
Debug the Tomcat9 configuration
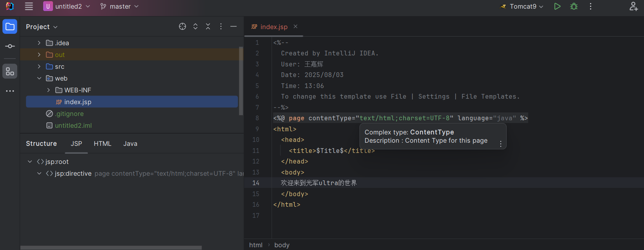point(574,6)
